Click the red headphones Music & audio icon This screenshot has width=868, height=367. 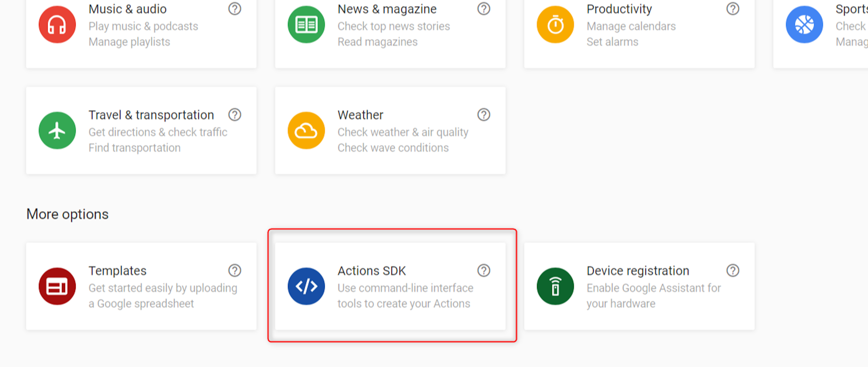coord(57,25)
